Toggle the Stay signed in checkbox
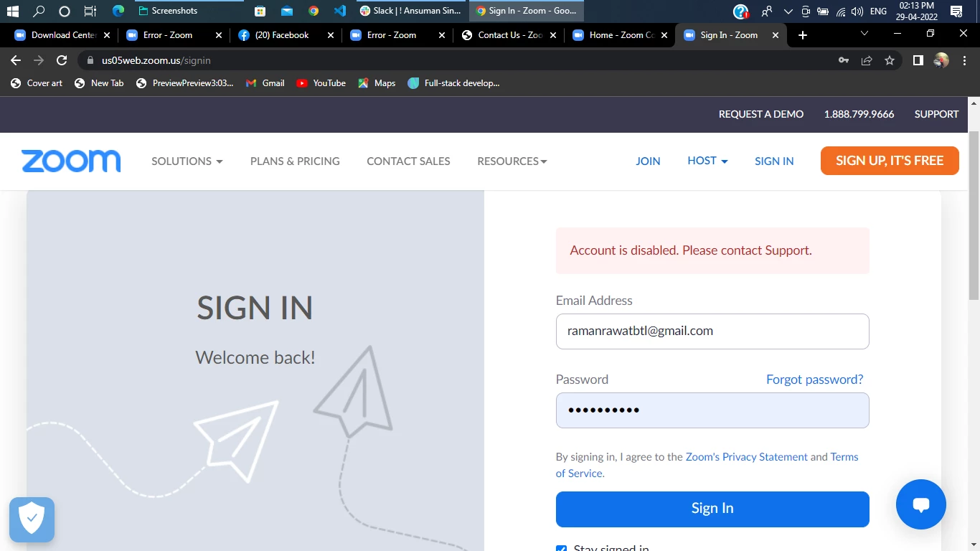The height and width of the screenshot is (551, 980). [x=562, y=547]
